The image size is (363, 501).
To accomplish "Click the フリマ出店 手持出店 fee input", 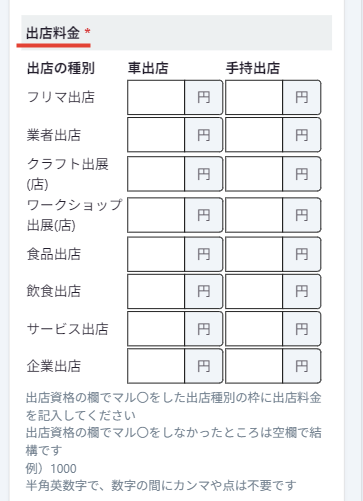I will tap(254, 97).
